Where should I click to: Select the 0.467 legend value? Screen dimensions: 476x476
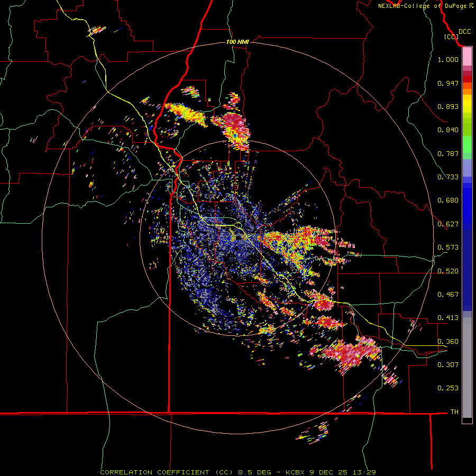coord(448,295)
